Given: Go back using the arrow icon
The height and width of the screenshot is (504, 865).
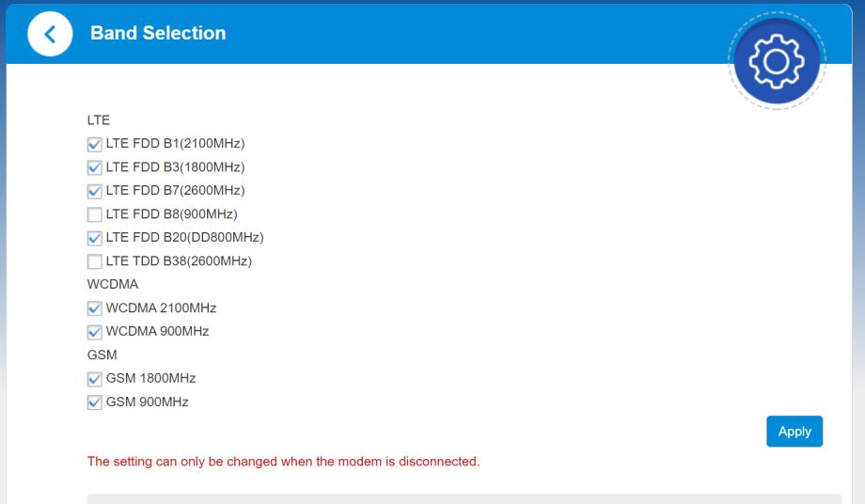Looking at the screenshot, I should coord(49,35).
